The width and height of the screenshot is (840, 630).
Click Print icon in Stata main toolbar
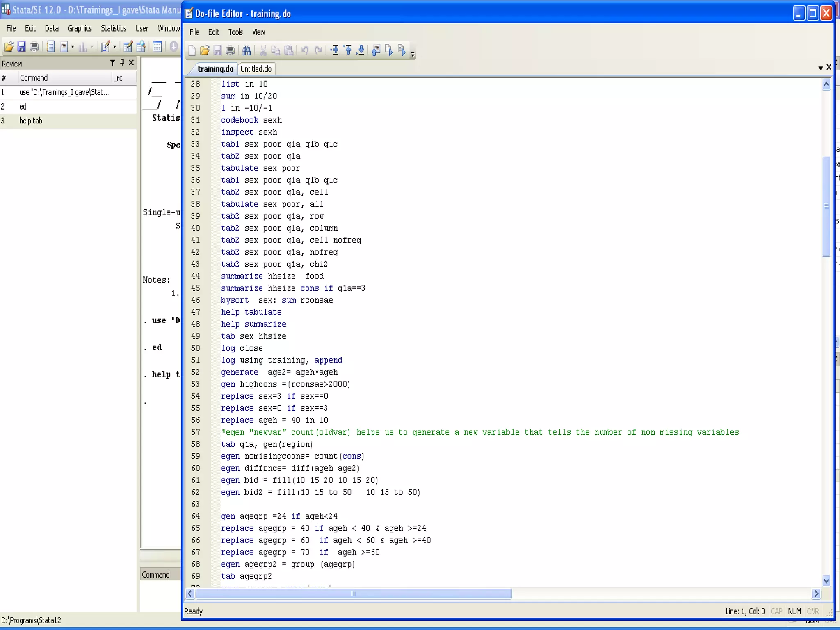(x=34, y=47)
